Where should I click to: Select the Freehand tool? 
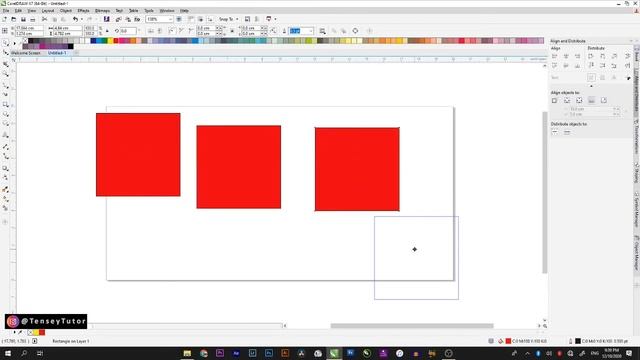6,86
